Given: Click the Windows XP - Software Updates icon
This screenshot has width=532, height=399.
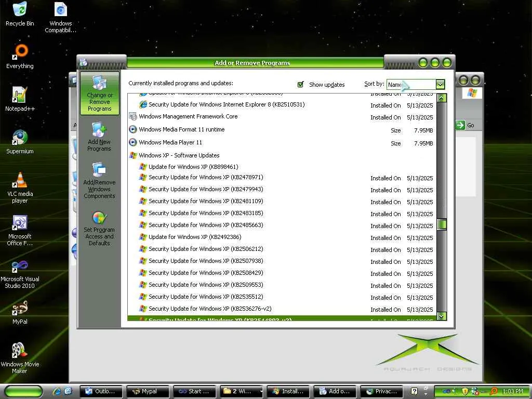Looking at the screenshot, I should 132,155.
